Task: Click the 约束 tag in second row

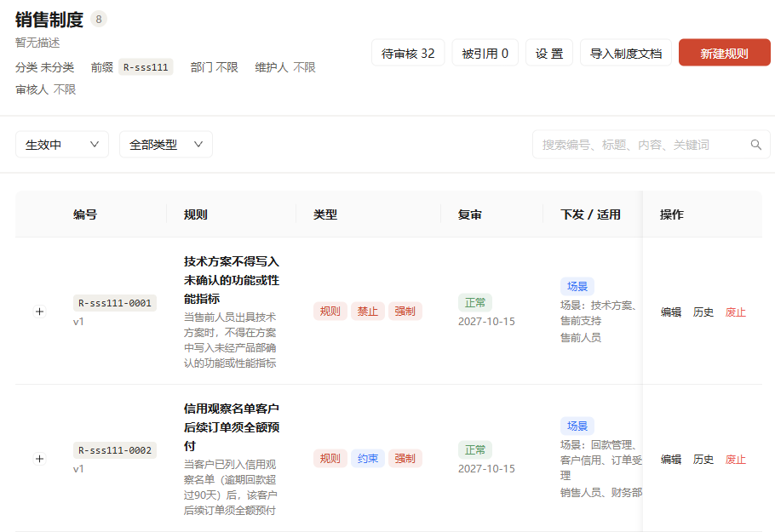Action: coord(368,459)
